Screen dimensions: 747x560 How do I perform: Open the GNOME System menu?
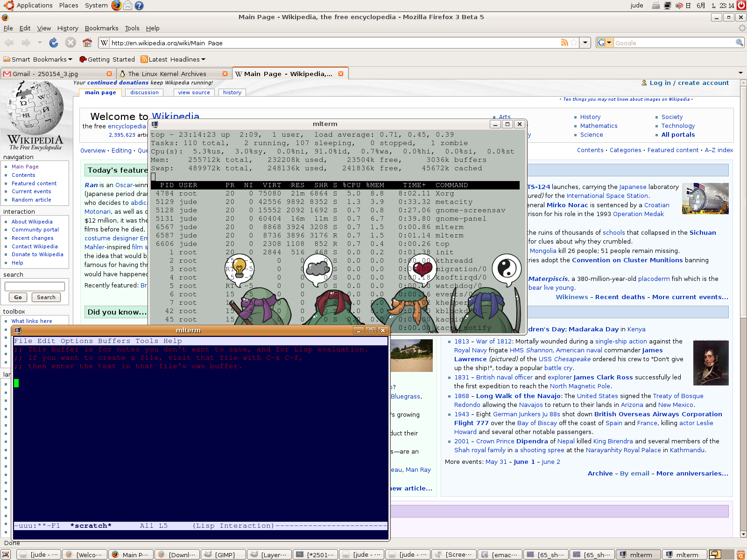96,5
